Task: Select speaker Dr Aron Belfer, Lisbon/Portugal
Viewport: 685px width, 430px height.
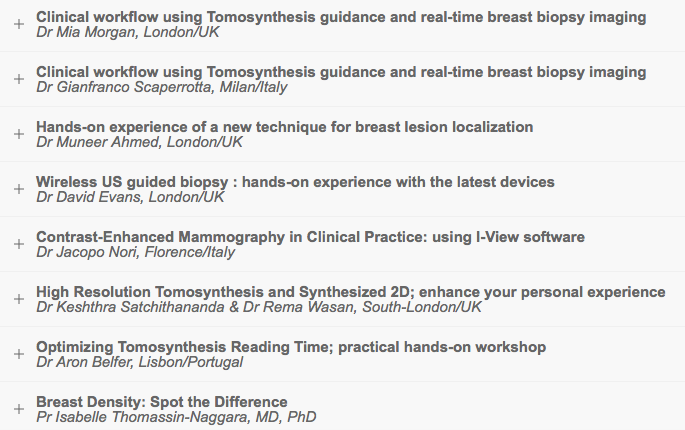Action: pyautogui.click(x=138, y=362)
